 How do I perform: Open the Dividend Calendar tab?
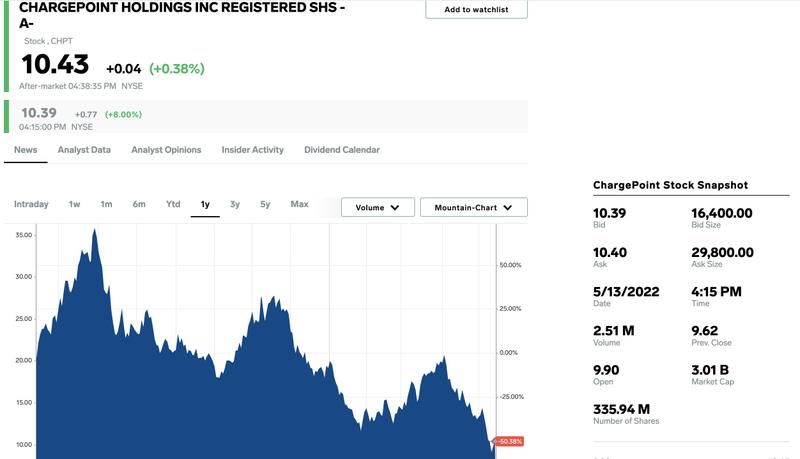(x=342, y=150)
